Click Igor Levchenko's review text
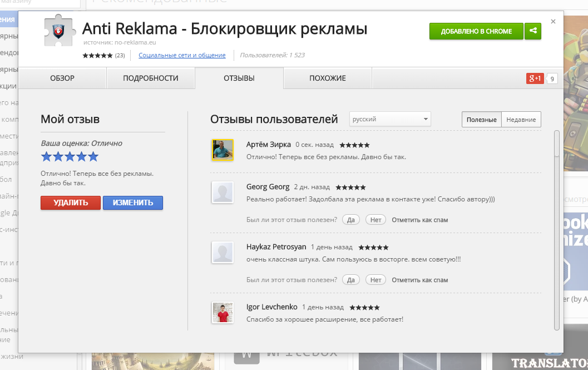The image size is (588, 370). (325, 319)
